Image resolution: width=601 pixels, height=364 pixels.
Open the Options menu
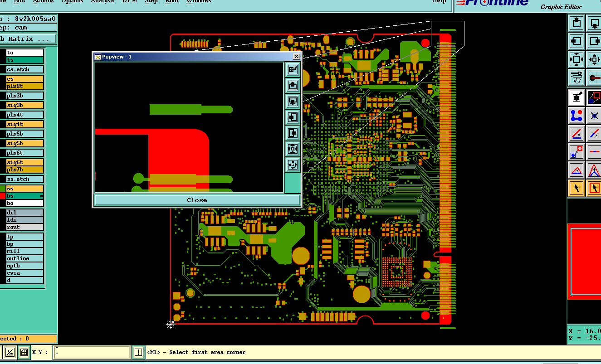coord(72,1)
